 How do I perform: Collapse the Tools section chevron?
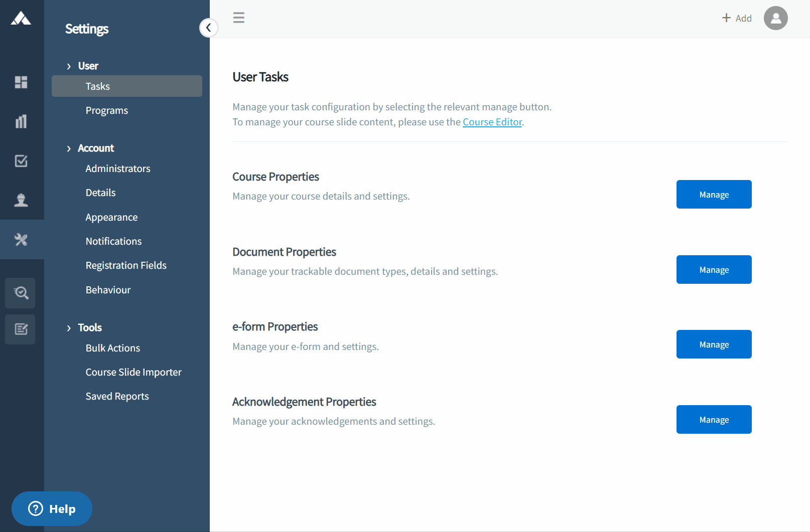[x=69, y=328]
